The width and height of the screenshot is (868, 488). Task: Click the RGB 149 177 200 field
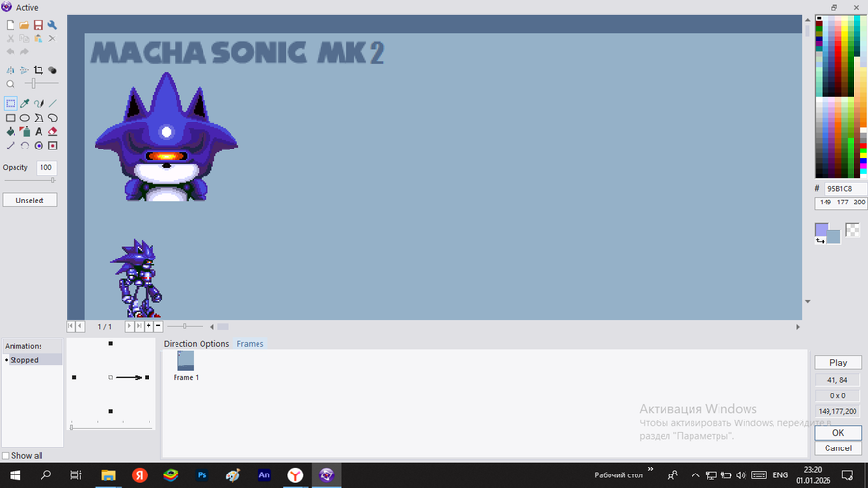[841, 203]
